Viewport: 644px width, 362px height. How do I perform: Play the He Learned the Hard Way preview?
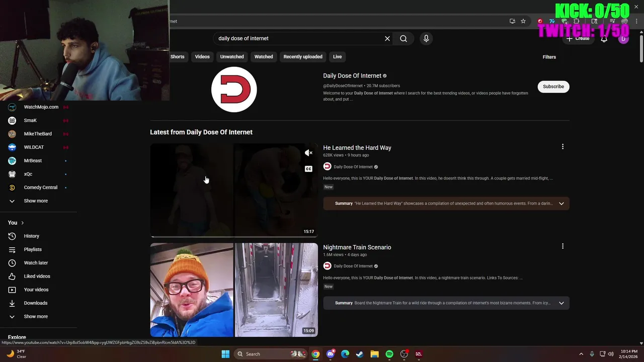point(234,190)
